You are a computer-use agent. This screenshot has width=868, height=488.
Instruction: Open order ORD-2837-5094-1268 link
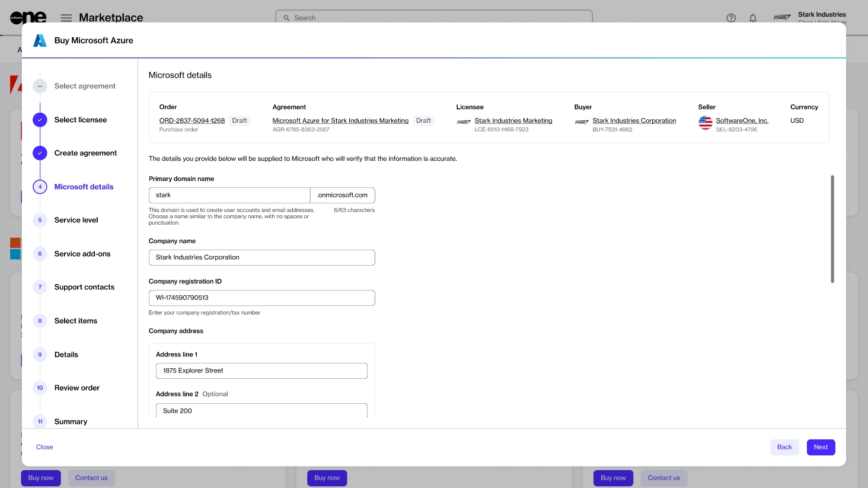192,120
